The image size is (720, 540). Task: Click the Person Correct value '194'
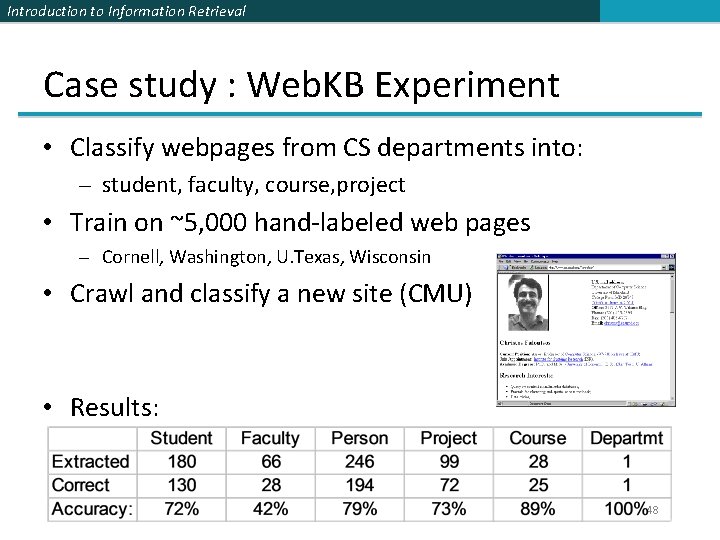coord(360,485)
